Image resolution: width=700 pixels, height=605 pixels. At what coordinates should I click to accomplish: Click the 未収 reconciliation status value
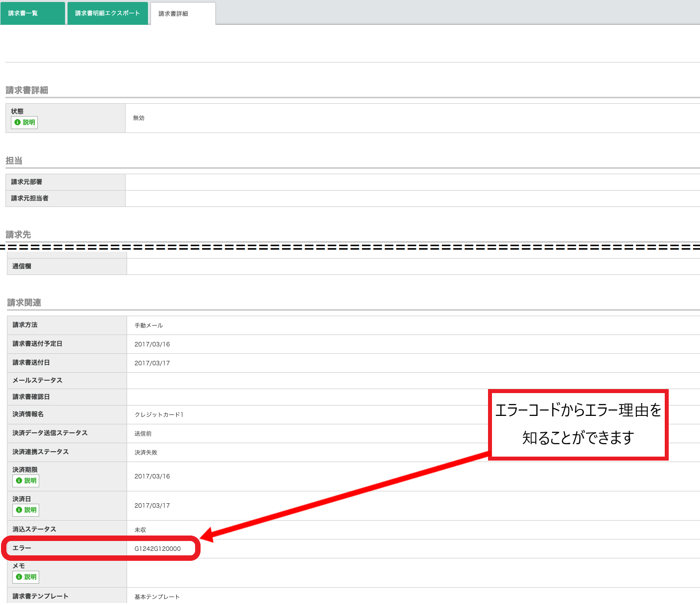tap(140, 530)
